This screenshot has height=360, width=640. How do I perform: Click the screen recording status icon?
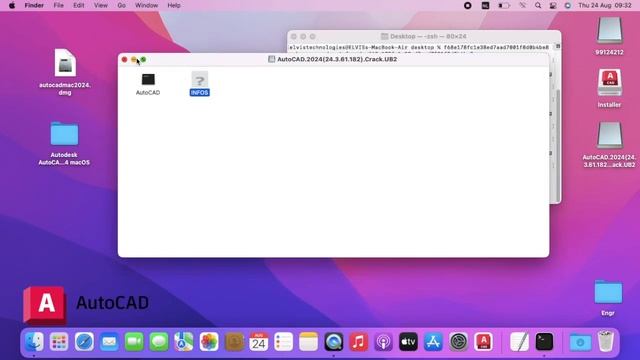click(x=468, y=5)
